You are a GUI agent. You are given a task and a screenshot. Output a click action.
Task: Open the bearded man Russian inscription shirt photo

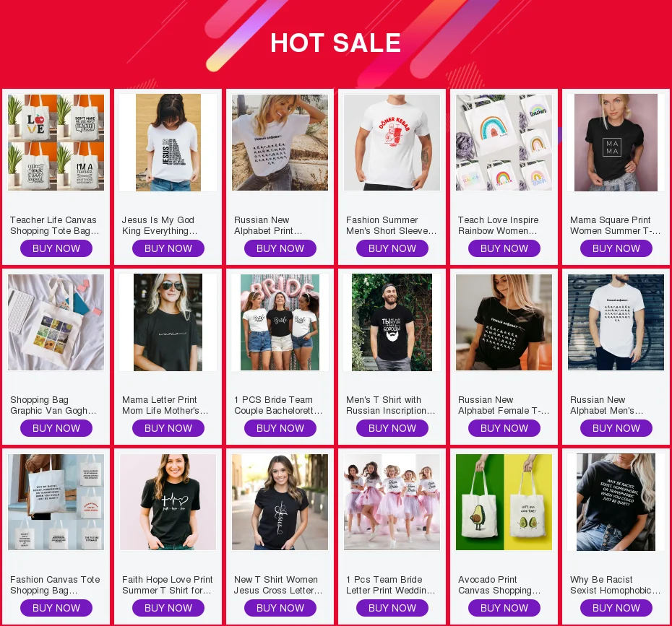point(392,323)
